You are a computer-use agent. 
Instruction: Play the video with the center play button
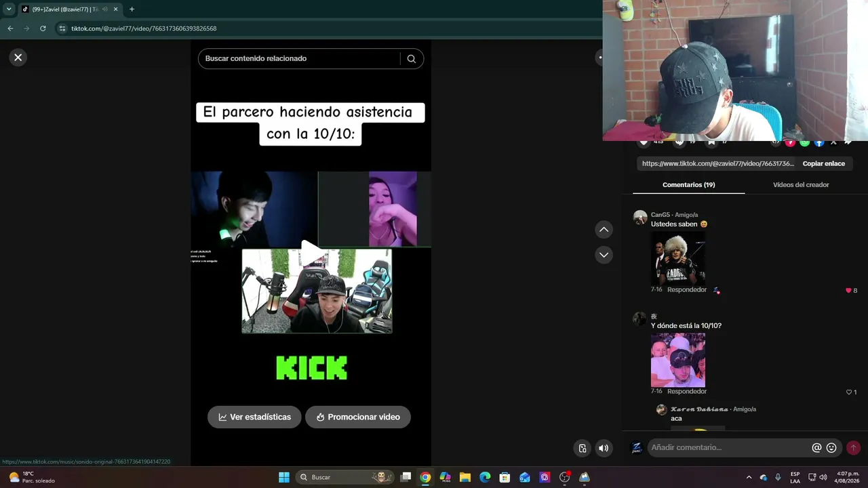tap(311, 252)
